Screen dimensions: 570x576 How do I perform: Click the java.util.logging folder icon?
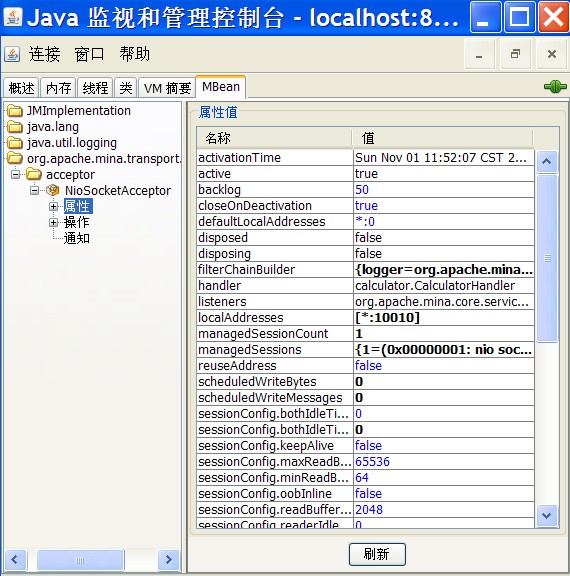point(15,143)
